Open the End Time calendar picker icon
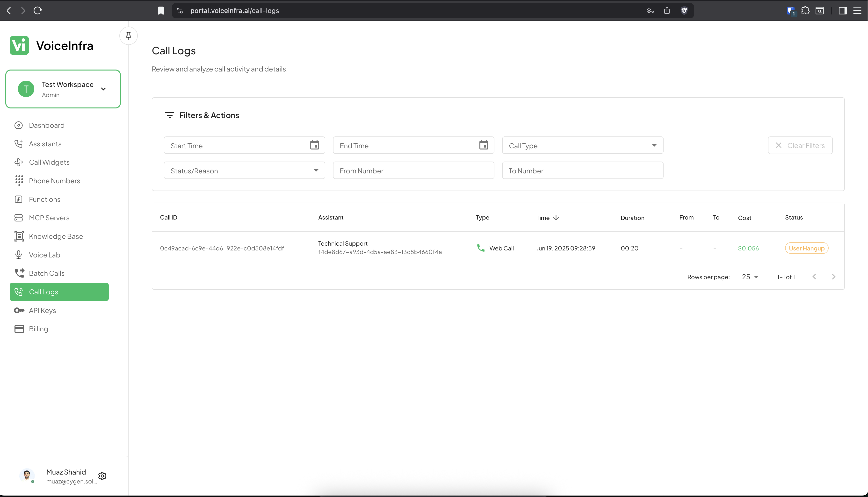The height and width of the screenshot is (497, 868). pyautogui.click(x=484, y=145)
